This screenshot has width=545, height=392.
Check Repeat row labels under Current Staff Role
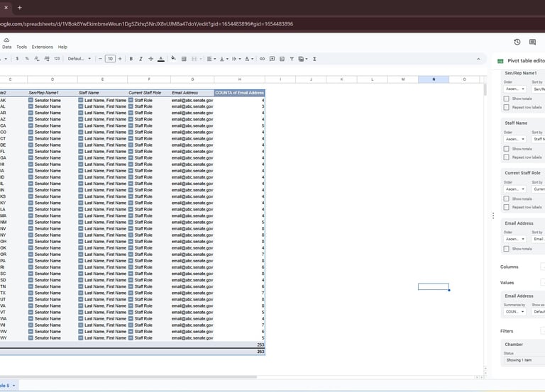click(x=507, y=207)
